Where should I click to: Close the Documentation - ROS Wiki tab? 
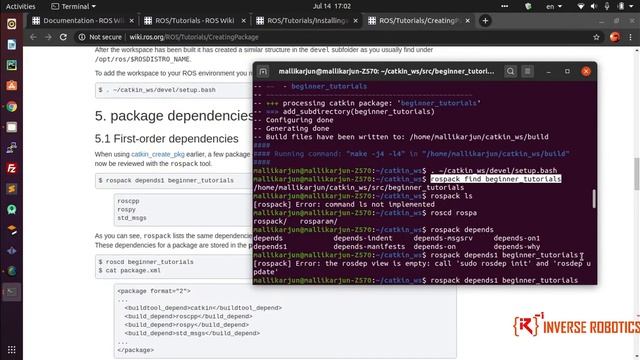pyautogui.click(x=131, y=20)
